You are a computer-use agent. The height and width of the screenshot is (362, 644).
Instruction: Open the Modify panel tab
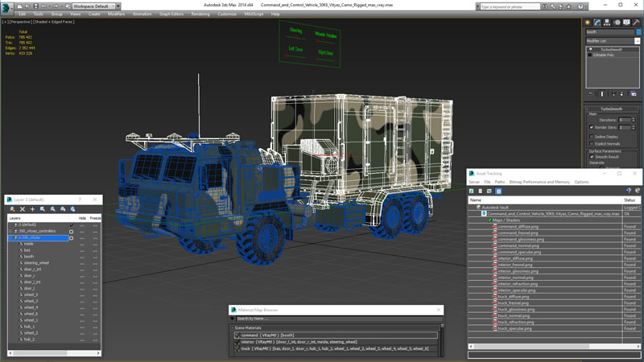click(599, 23)
